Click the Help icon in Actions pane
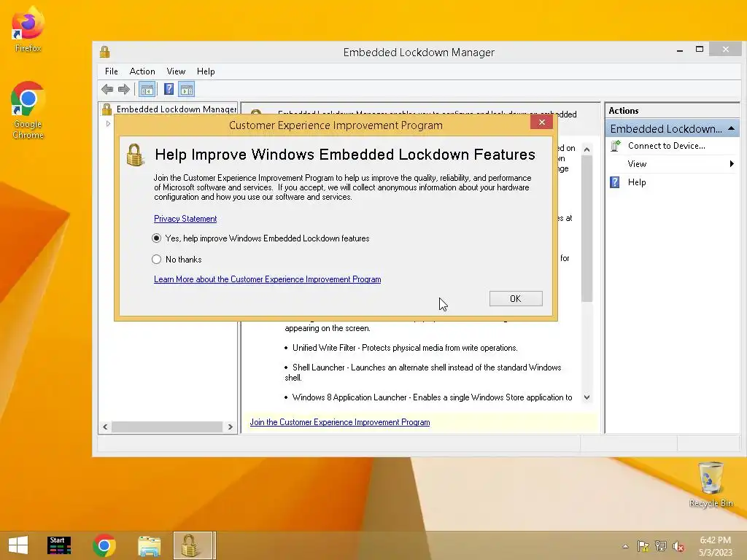The image size is (747, 560). 615,182
